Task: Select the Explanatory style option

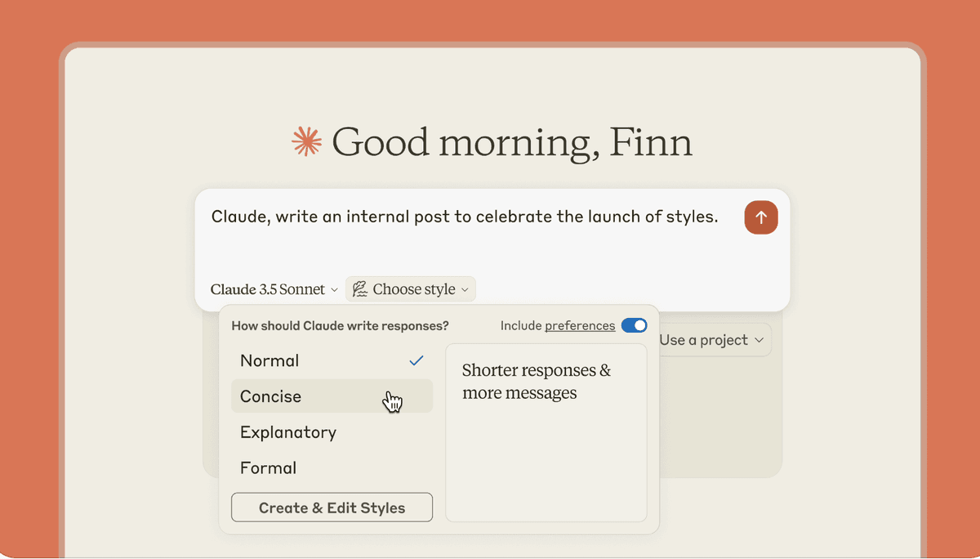Action: coord(287,432)
